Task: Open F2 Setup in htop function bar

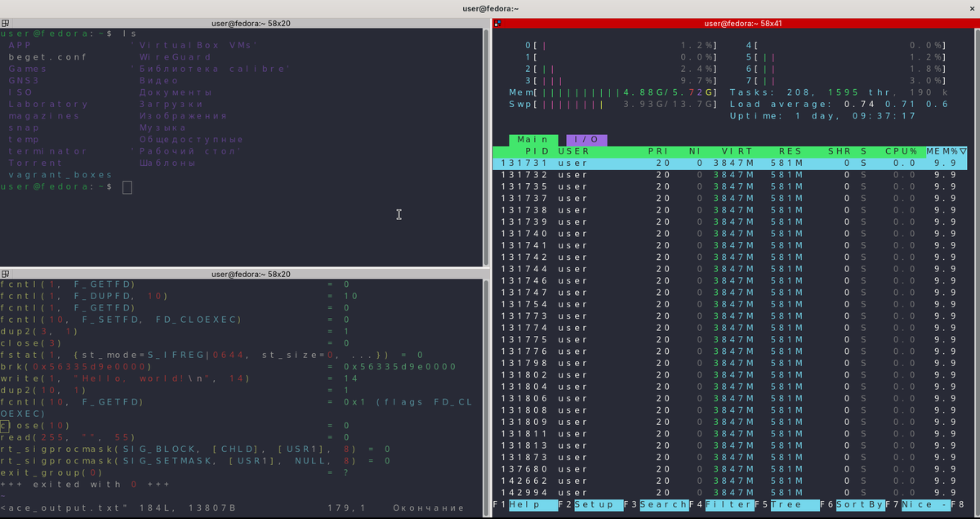Action: [590, 505]
